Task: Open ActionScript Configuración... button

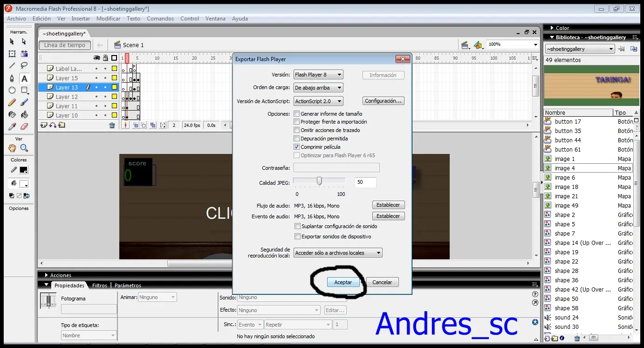Action: point(384,101)
